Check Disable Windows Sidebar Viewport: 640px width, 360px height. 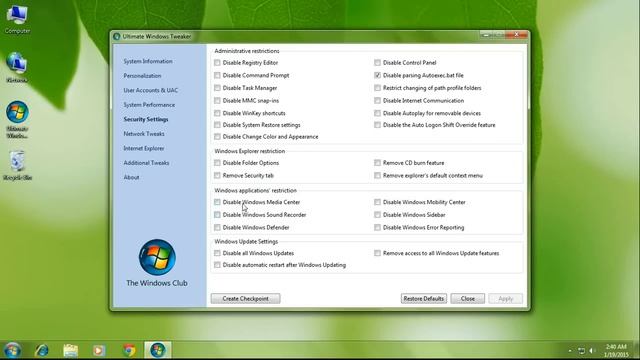pyautogui.click(x=377, y=215)
